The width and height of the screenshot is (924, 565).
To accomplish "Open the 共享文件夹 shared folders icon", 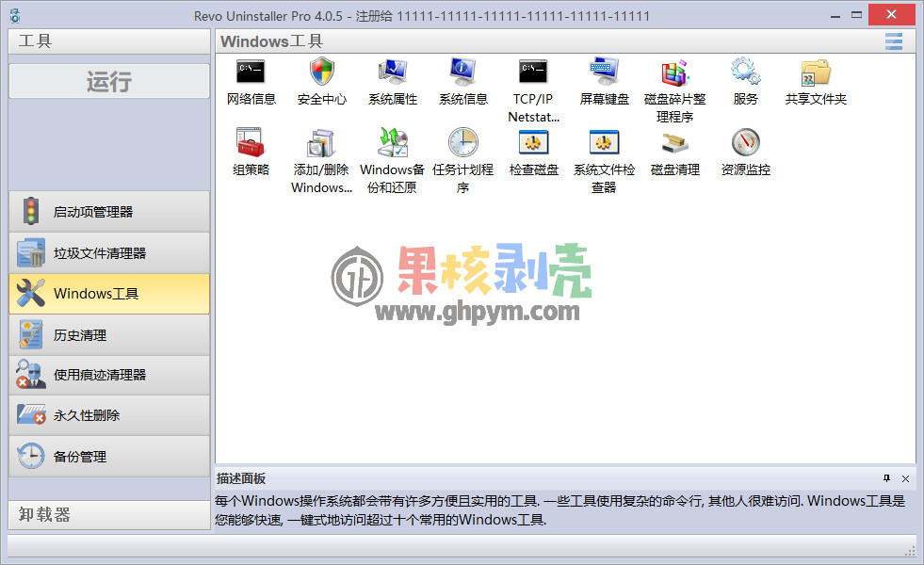I will pyautogui.click(x=816, y=81).
